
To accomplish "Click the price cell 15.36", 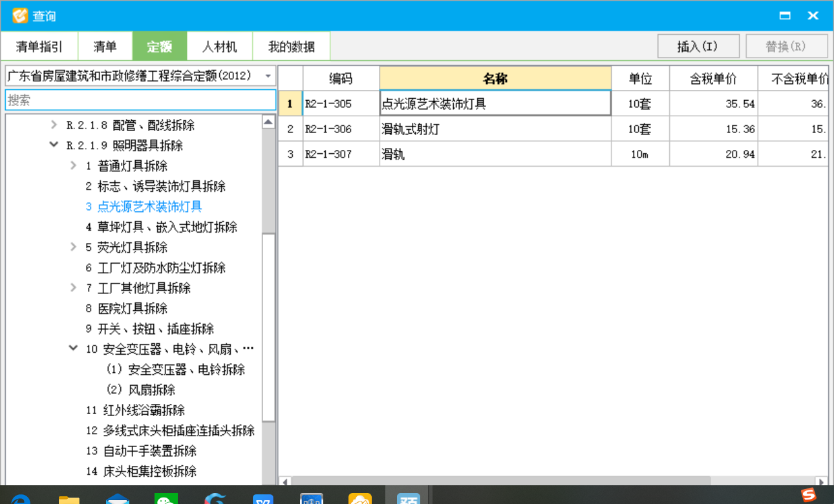I will (x=714, y=129).
